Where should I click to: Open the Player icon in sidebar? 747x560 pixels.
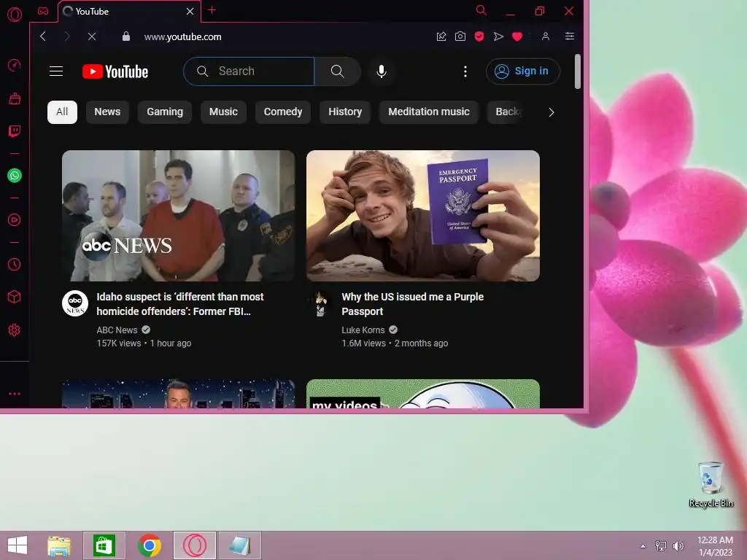tap(15, 220)
